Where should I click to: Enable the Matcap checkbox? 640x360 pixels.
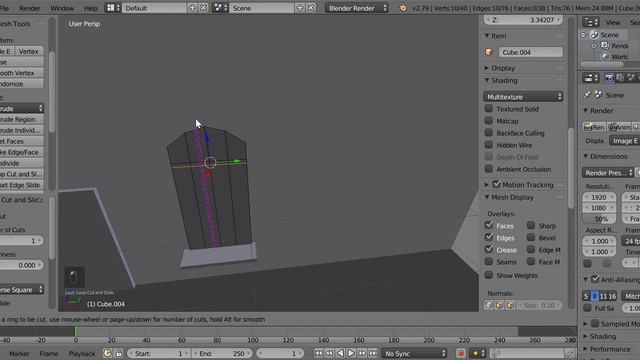click(489, 121)
